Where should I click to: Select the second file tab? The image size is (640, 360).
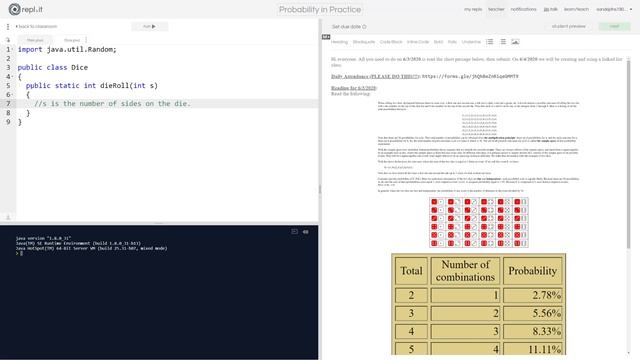(72, 40)
